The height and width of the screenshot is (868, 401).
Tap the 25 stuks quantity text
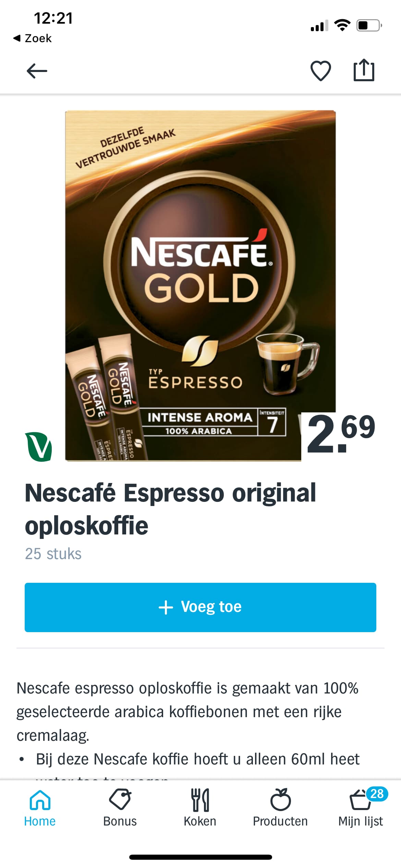click(53, 554)
